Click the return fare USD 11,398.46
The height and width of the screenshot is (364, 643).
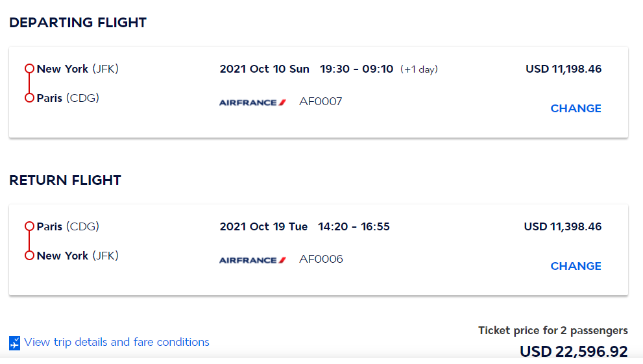point(563,226)
